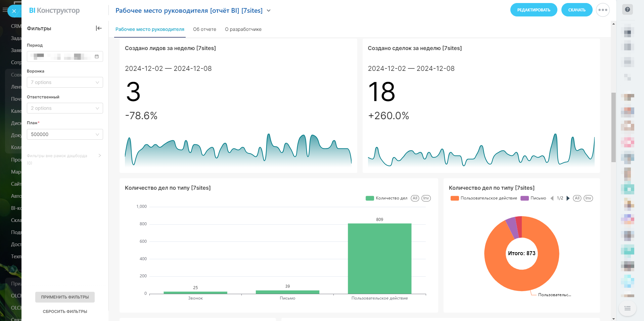Switch to the Об отчете tab
This screenshot has height=321, width=644.
(x=204, y=29)
